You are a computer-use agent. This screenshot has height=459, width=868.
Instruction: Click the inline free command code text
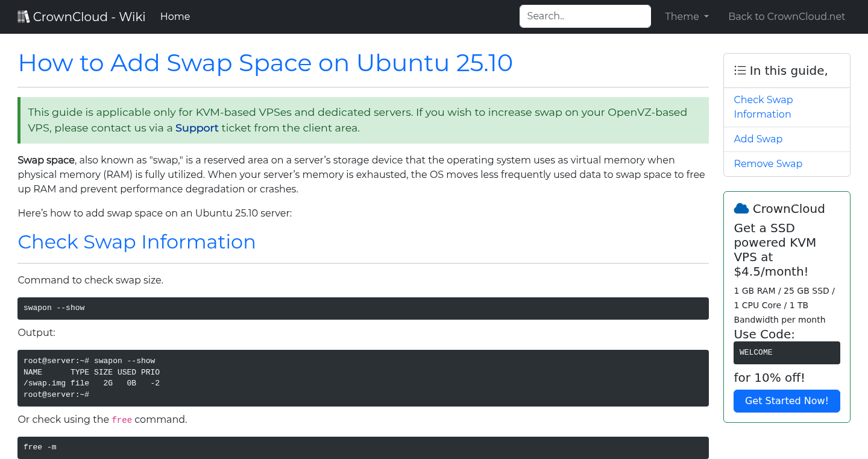tap(122, 420)
